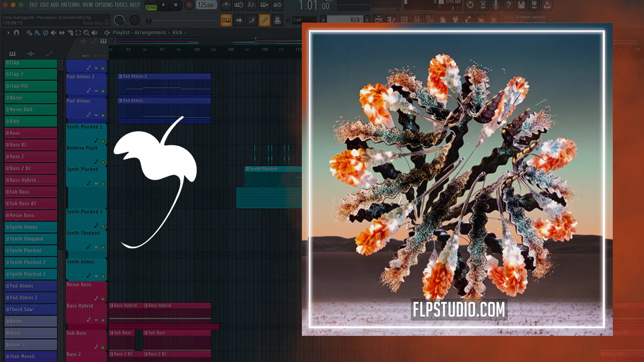Toggle wait for input before recording
Image resolution: width=644 pixels, height=362 pixels.
(239, 5)
